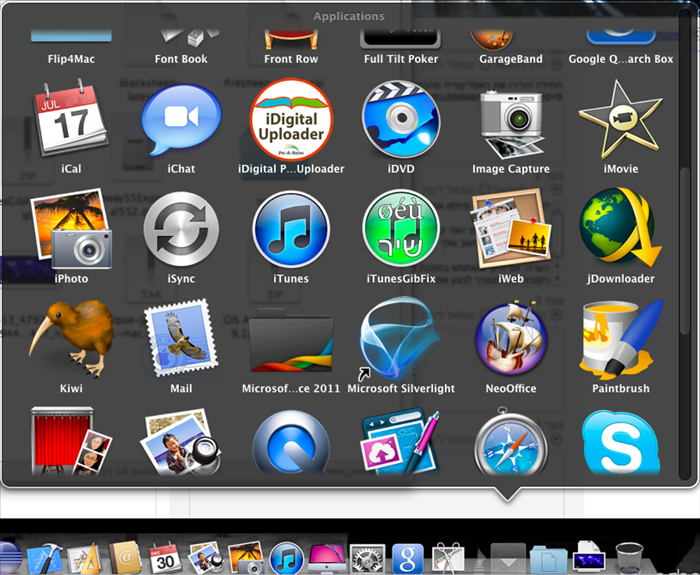Open the iDigital Uploader app
This screenshot has height=575, width=700.
pyautogui.click(x=291, y=119)
